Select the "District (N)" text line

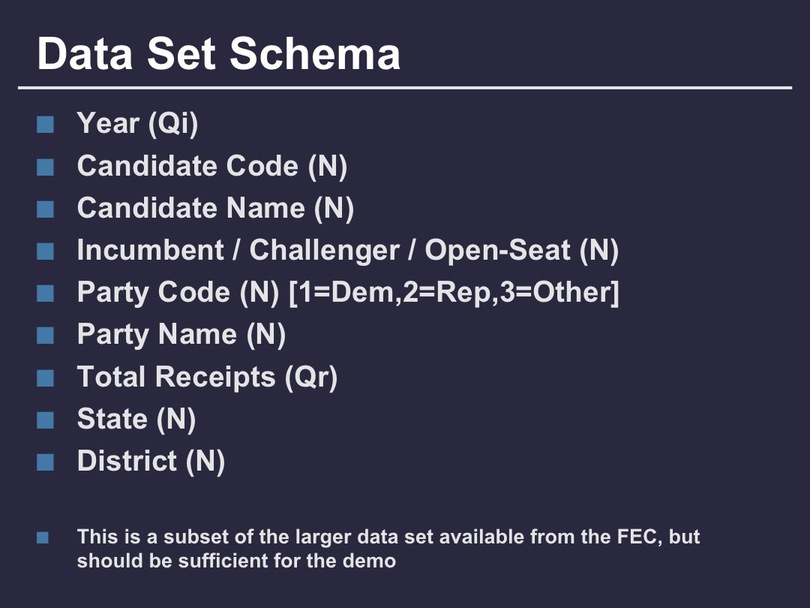(151, 461)
